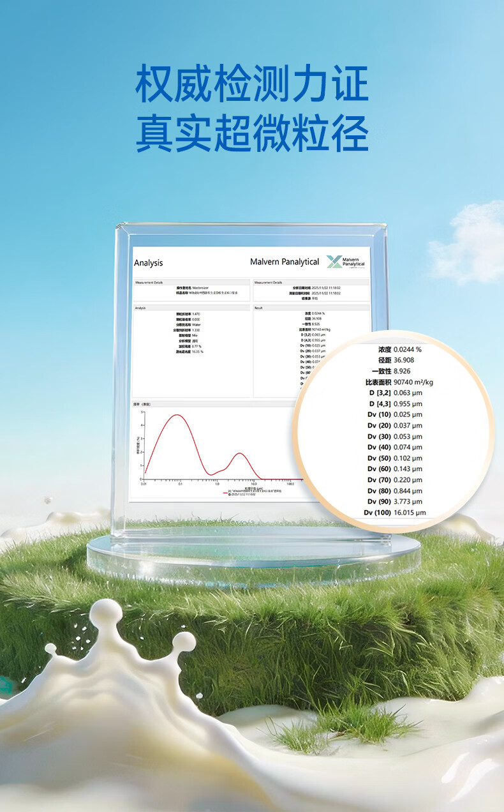Click the 16.35 % laser obscuration value

(x=198, y=351)
